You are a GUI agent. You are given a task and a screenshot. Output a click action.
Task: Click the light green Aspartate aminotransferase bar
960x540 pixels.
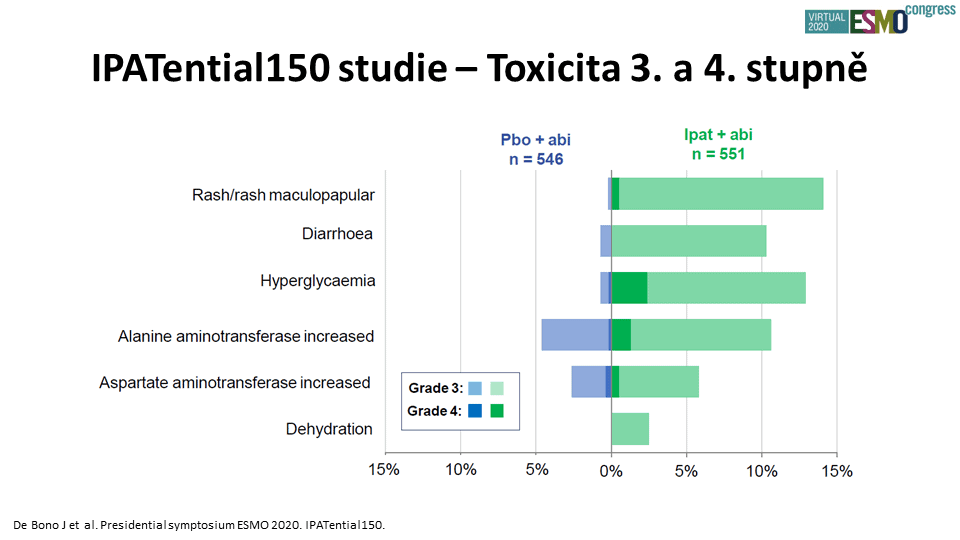click(x=659, y=382)
